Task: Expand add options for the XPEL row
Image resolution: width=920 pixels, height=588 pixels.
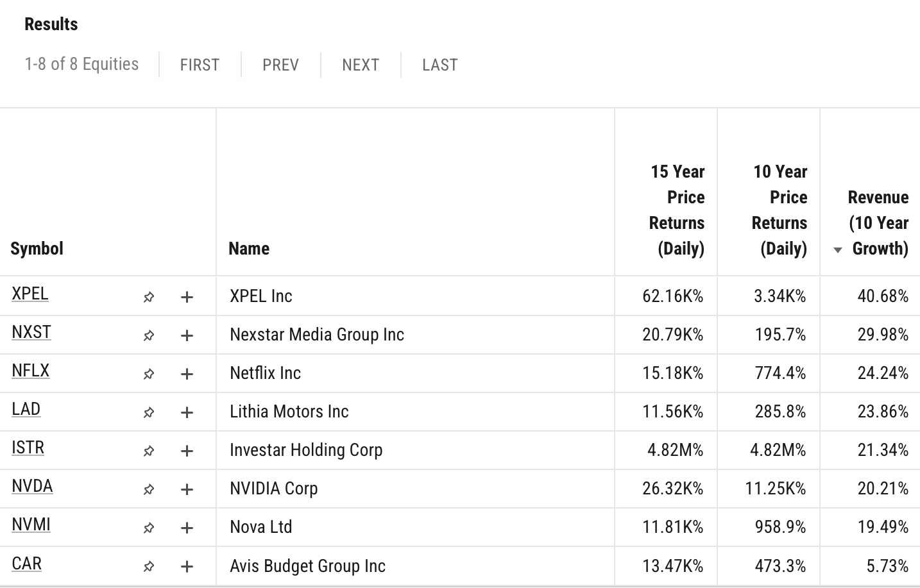Action: pos(187,297)
